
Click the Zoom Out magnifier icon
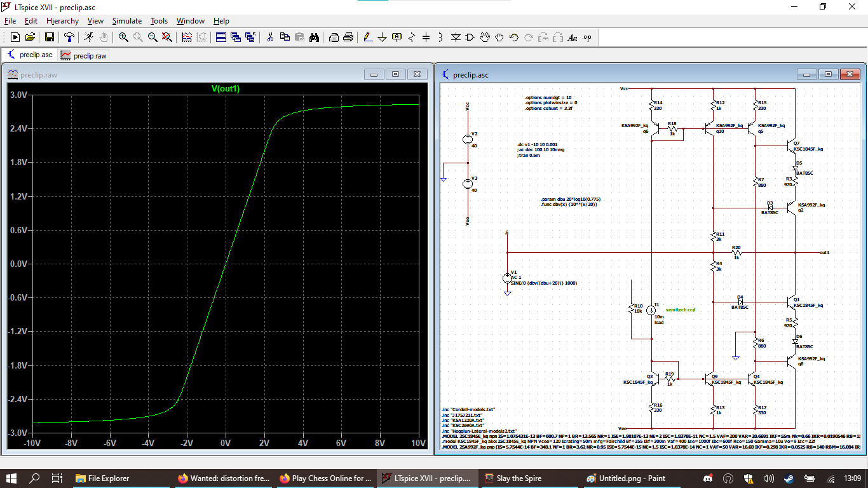(x=153, y=37)
